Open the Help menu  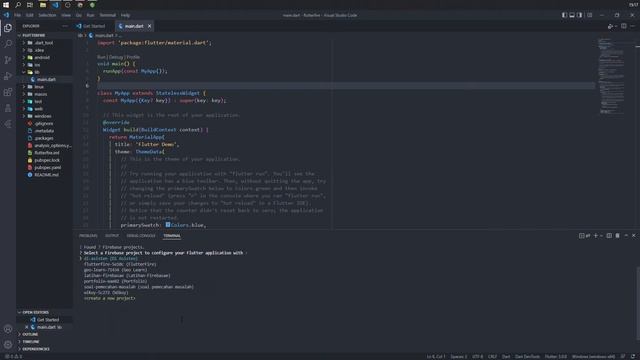coord(125,15)
